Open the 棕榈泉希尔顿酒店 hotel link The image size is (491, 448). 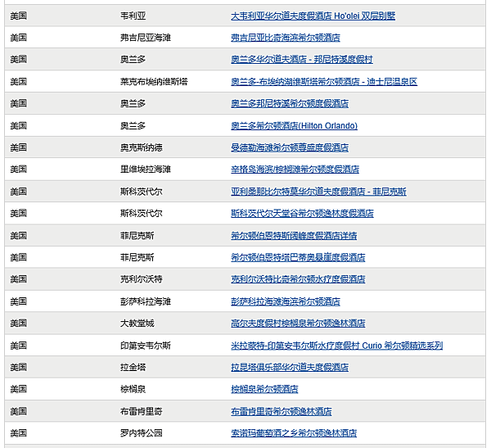click(264, 389)
